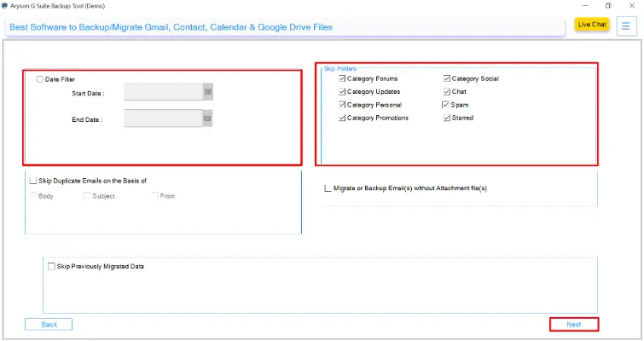Restore down the application window
The image size is (644, 341).
point(608,6)
